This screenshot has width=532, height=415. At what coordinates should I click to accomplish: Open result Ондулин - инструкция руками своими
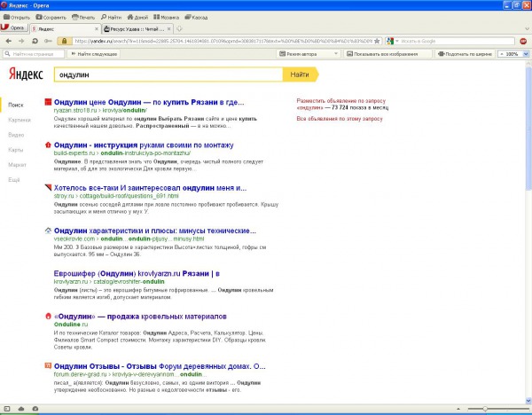point(144,145)
